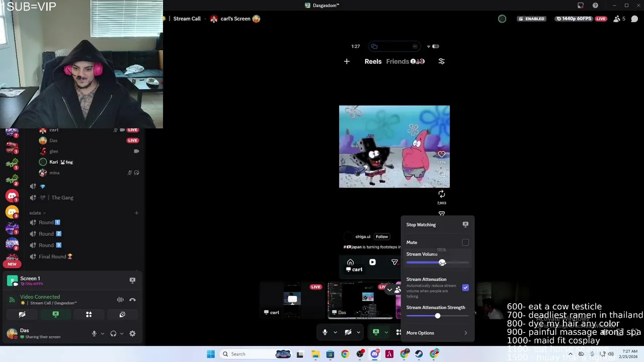This screenshot has height=362, width=644.
Task: Toggle microphone in call control bar
Action: [325, 332]
